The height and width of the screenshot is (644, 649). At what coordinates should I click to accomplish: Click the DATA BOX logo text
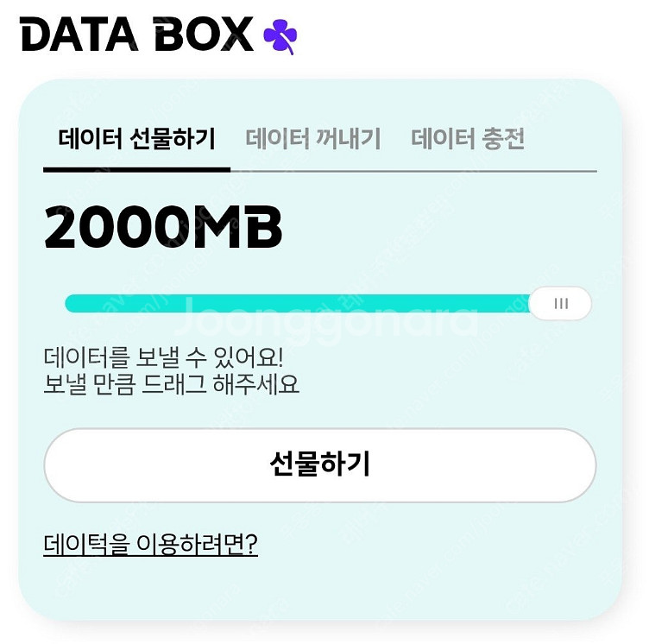coord(136,35)
